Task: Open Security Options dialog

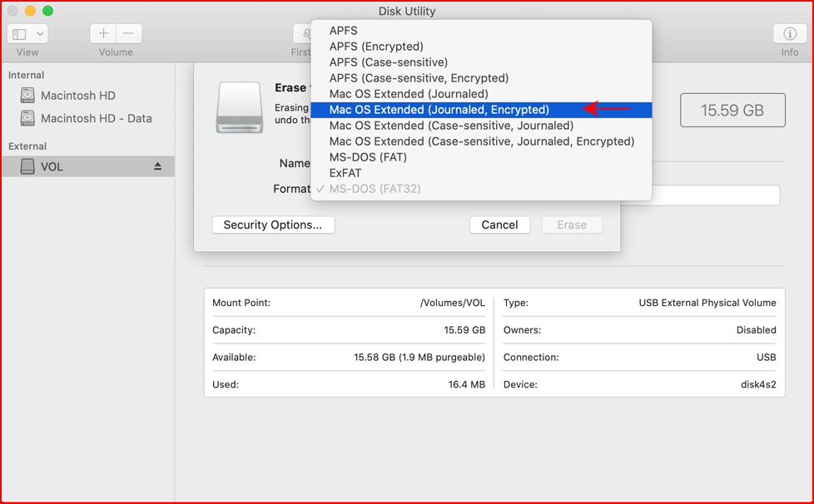Action: tap(273, 225)
